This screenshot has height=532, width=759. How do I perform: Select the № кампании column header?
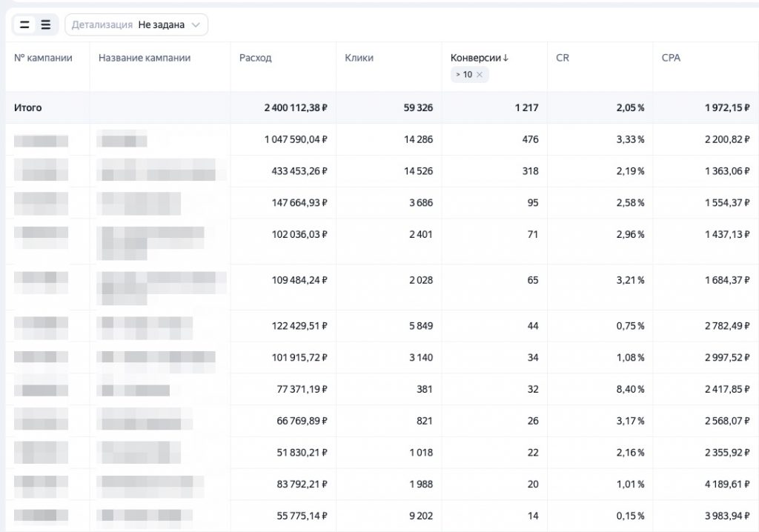click(43, 58)
